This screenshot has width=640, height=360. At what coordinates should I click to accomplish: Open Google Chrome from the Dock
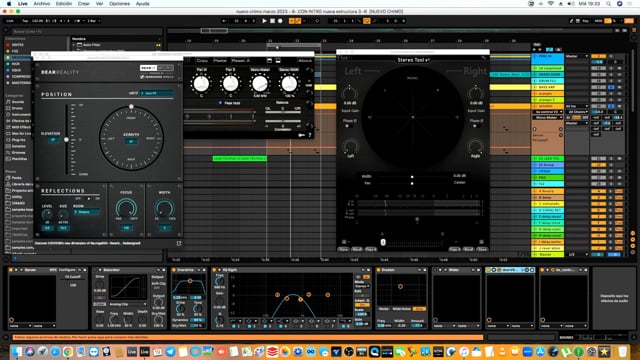(68, 351)
